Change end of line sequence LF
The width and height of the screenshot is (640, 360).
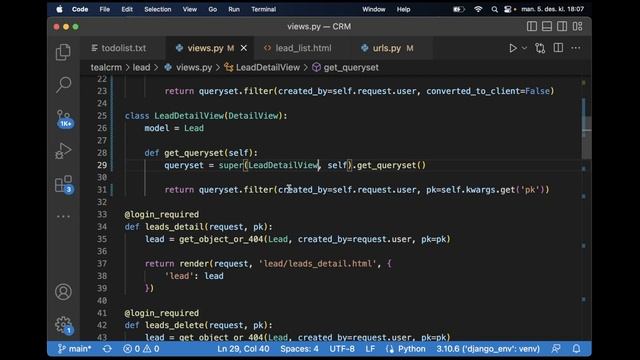pyautogui.click(x=370, y=349)
